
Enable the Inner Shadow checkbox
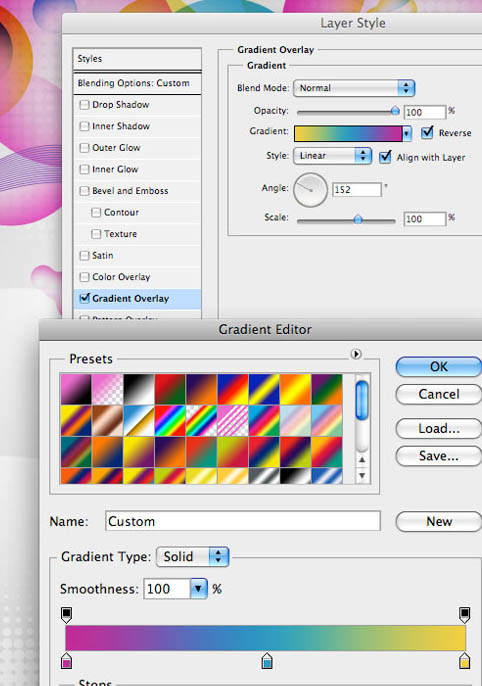point(84,126)
